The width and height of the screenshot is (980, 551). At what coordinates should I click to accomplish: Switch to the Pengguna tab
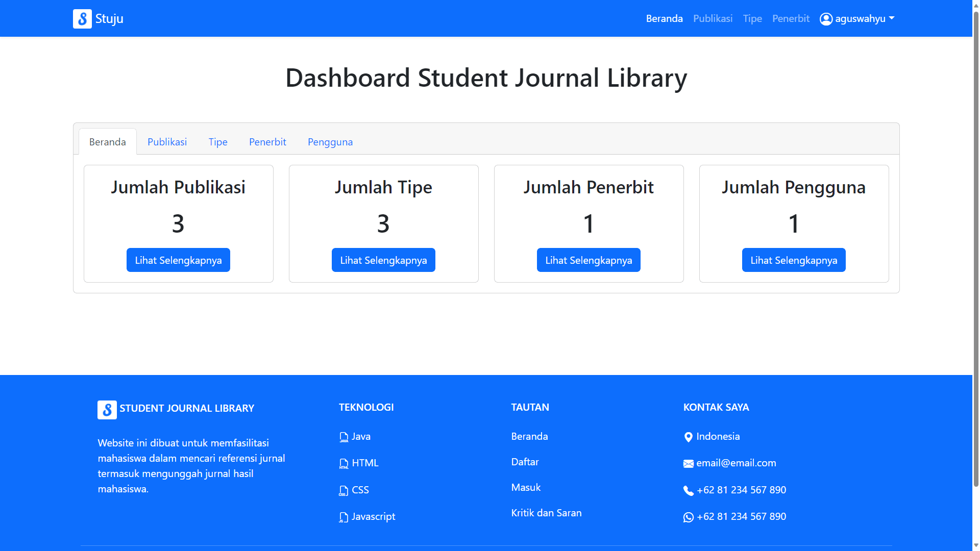pos(330,142)
